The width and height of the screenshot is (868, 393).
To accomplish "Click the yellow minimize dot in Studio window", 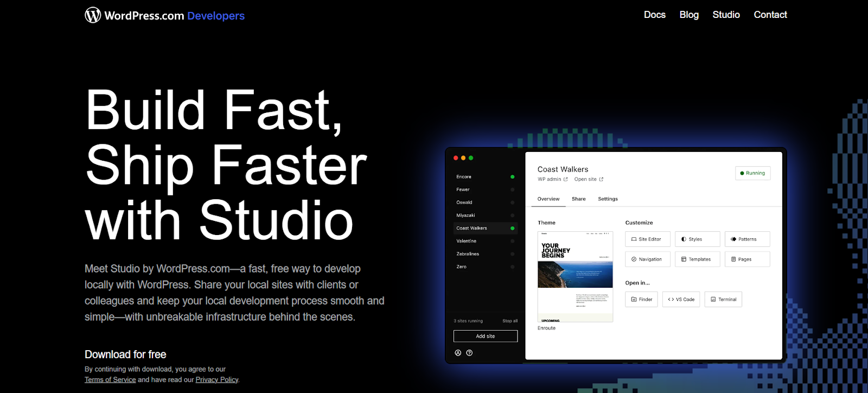I will [463, 158].
